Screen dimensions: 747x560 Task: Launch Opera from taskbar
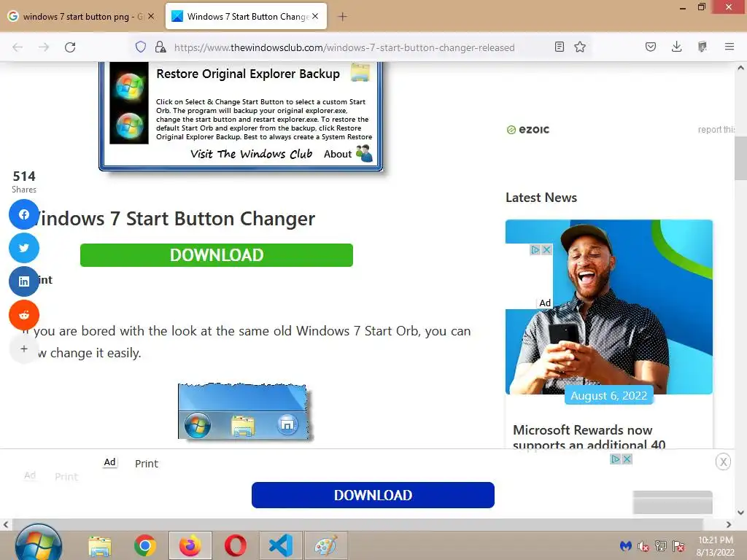click(x=236, y=545)
